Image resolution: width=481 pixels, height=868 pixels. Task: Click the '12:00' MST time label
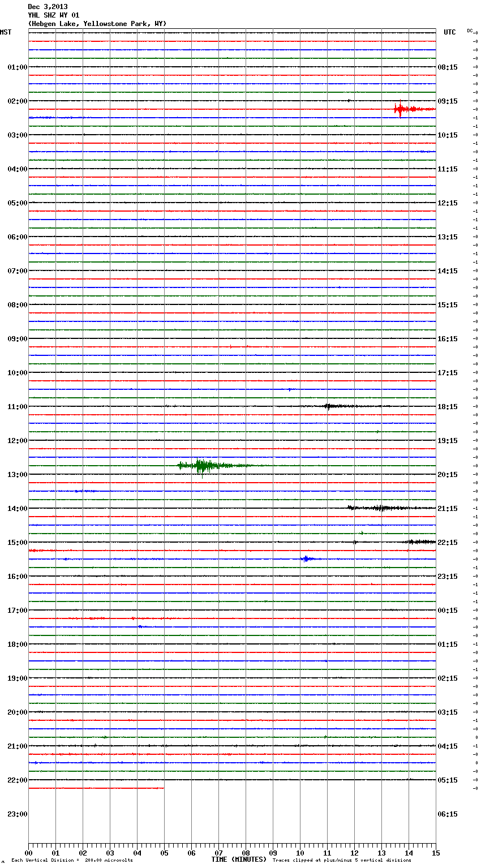17,441
